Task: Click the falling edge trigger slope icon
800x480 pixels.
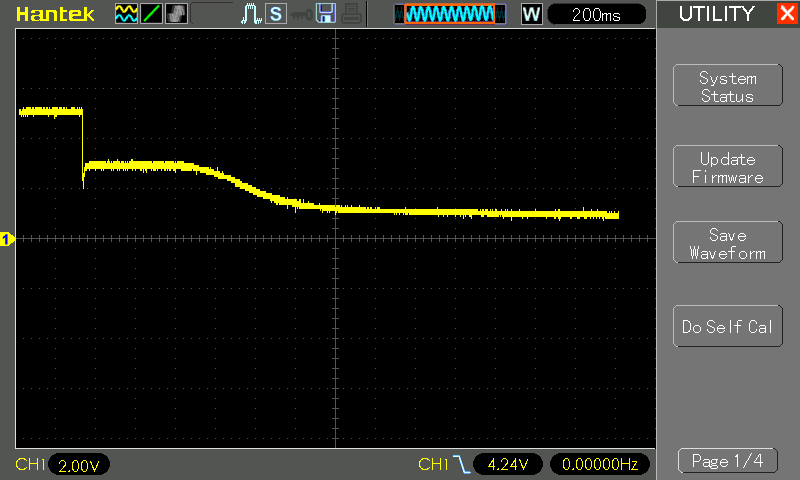Action: pos(461,464)
